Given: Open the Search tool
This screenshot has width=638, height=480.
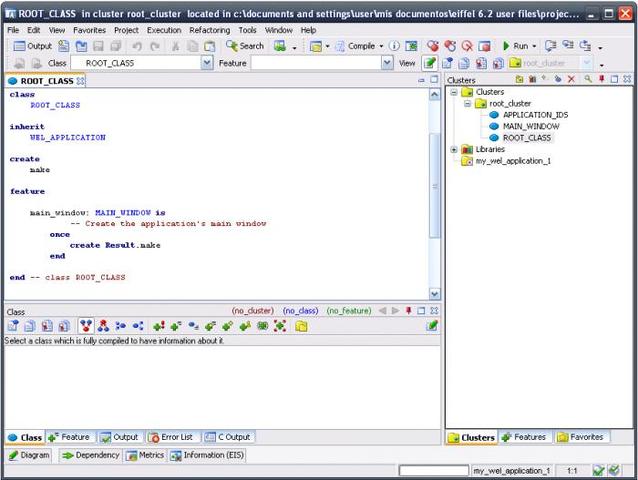Looking at the screenshot, I should click(x=245, y=46).
